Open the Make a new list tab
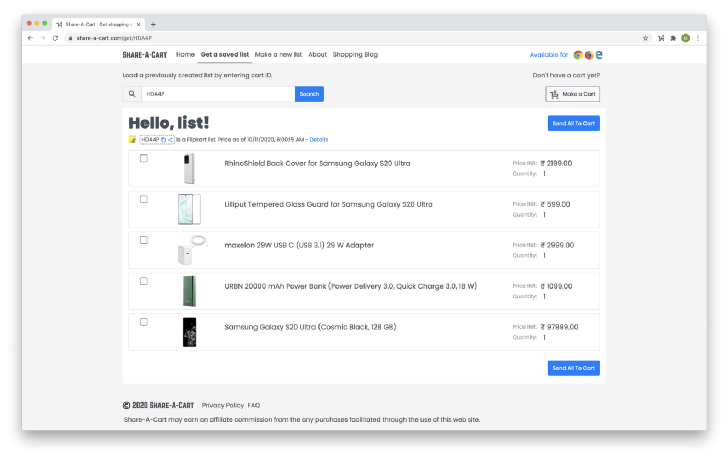728x459 pixels. [278, 55]
